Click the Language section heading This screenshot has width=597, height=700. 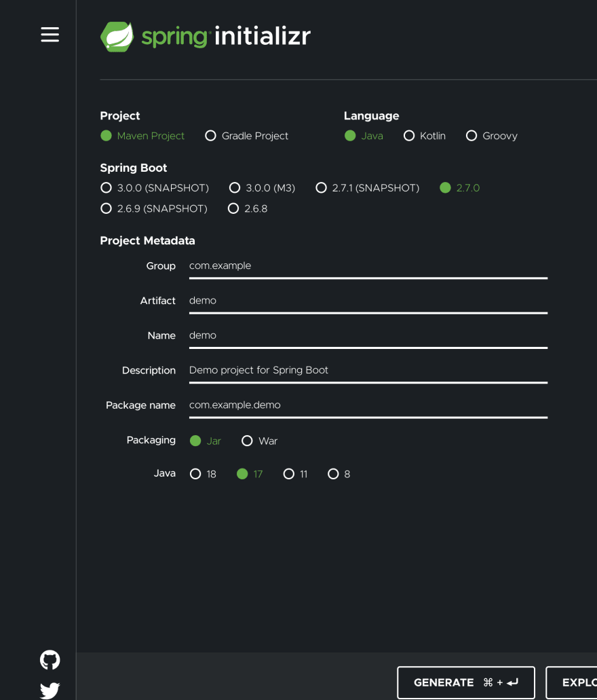(371, 116)
